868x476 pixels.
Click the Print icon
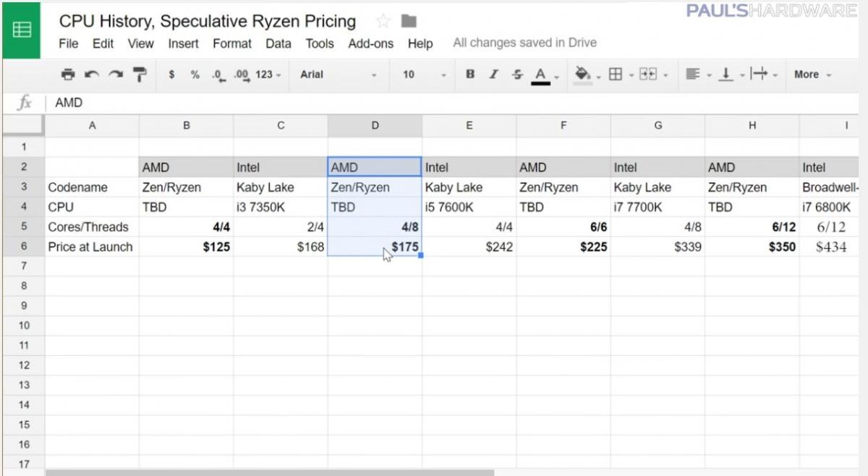[68, 74]
